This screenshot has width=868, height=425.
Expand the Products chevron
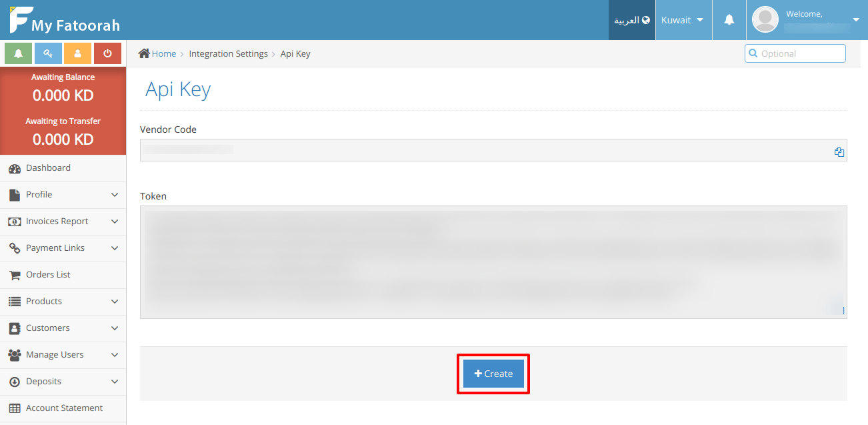[x=115, y=302]
